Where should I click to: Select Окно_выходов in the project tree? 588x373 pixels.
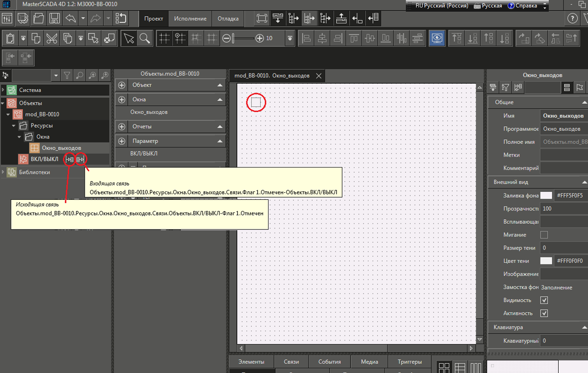pyautogui.click(x=61, y=148)
